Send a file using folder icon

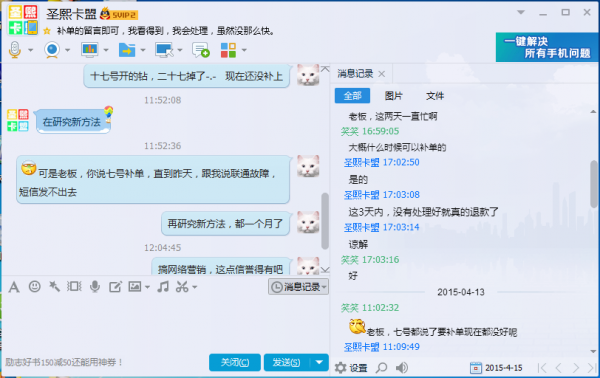coord(127,50)
